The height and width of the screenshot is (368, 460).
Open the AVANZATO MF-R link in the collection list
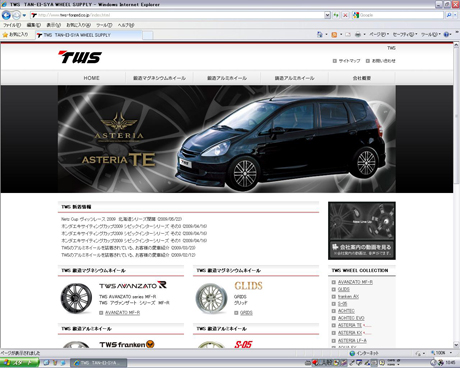[355, 282]
